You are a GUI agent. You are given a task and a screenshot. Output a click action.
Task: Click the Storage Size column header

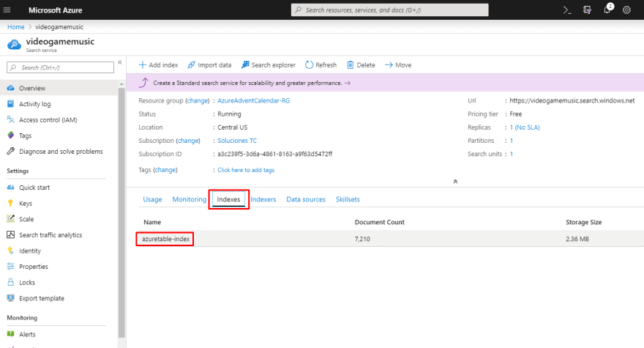pos(584,222)
